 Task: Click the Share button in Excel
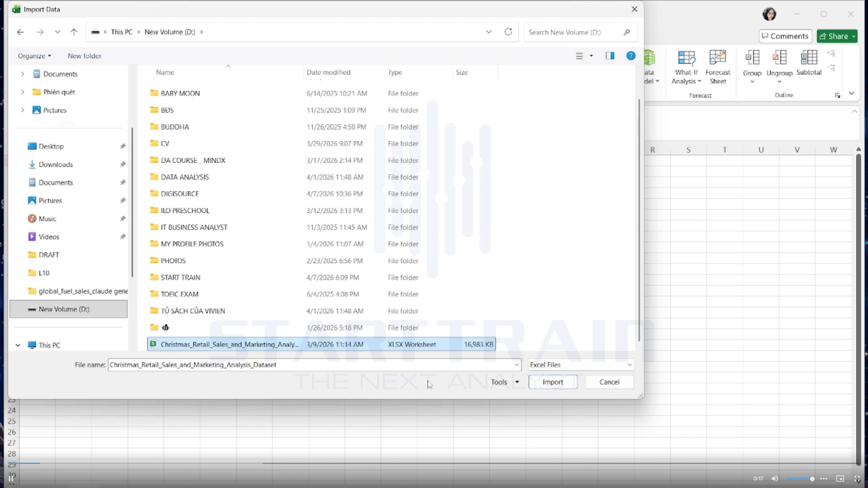pos(837,36)
